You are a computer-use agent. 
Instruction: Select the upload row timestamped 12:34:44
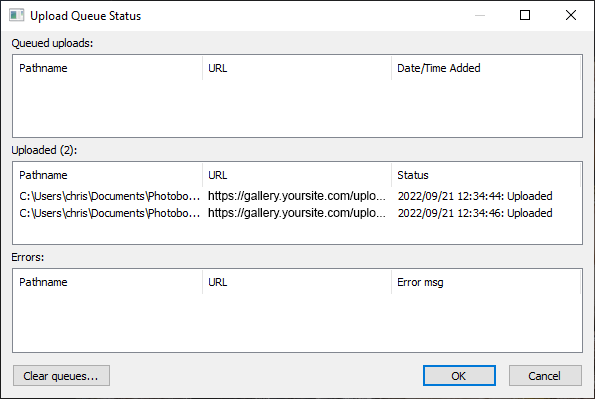tap(297, 196)
